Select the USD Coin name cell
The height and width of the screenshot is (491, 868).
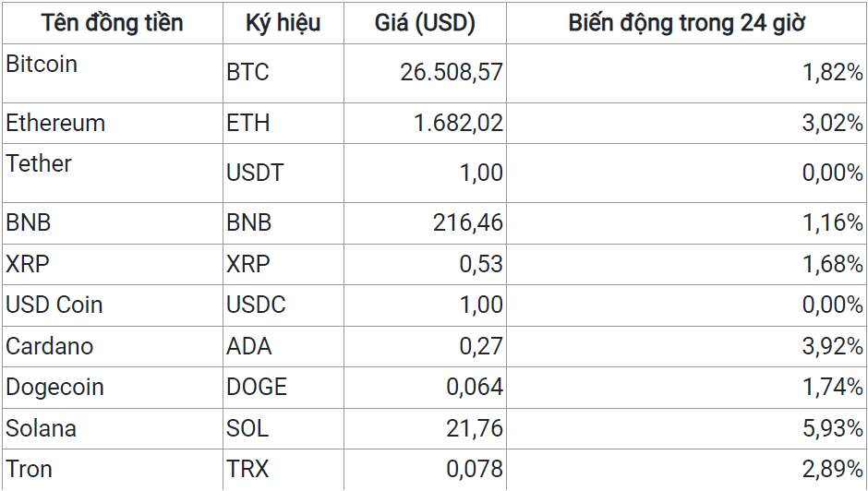tap(113, 305)
